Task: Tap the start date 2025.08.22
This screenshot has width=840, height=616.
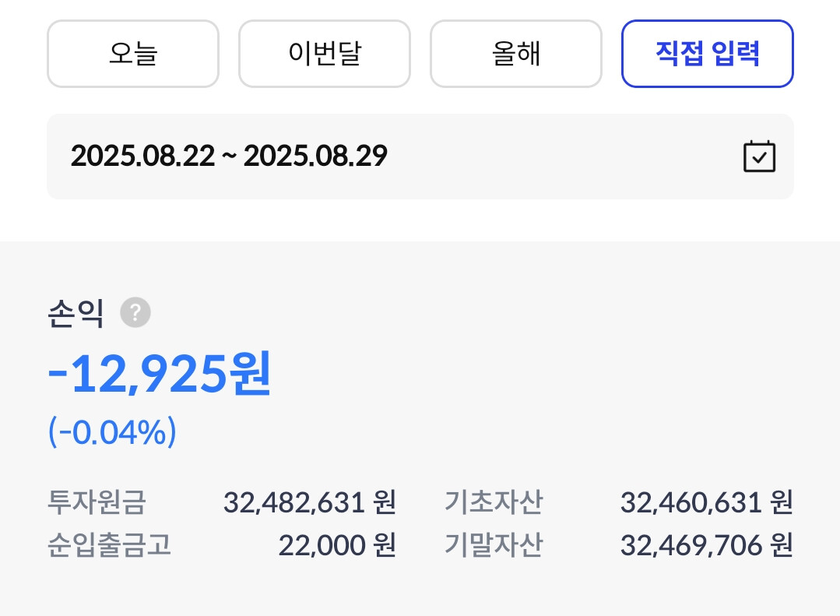Action: tap(142, 157)
